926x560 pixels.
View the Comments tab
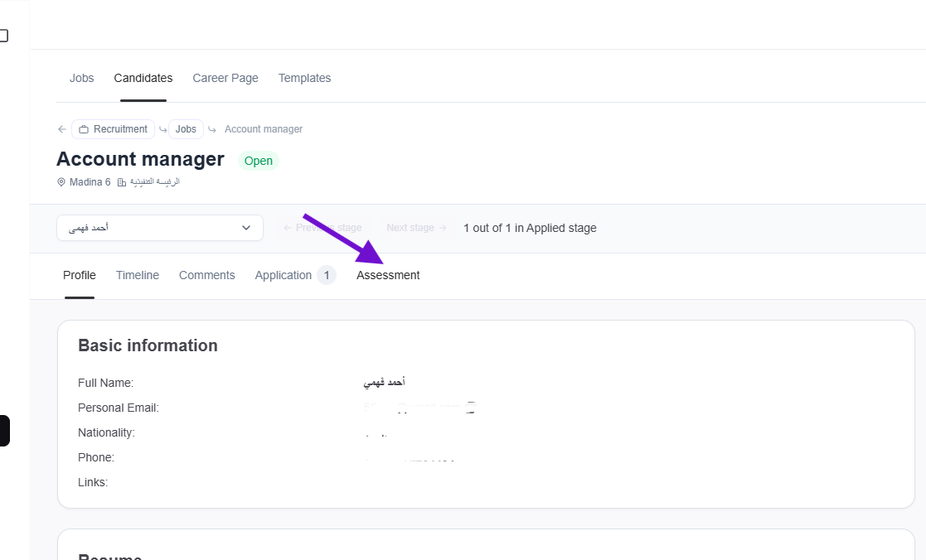207,275
